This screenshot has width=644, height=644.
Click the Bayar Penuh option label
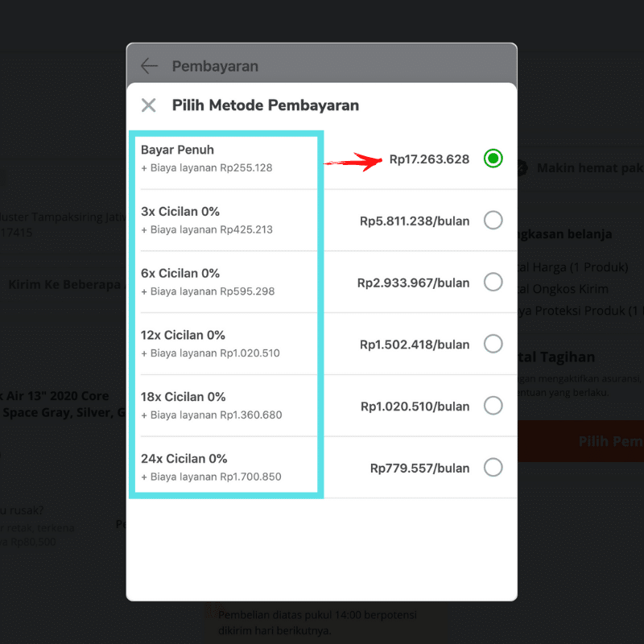(x=178, y=150)
